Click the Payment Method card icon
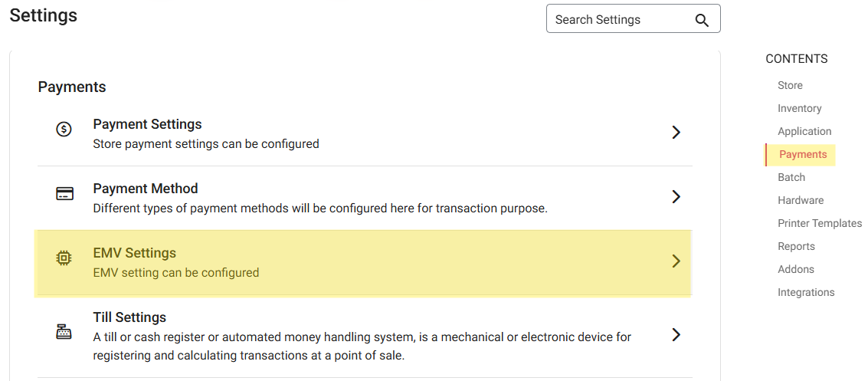 point(64,193)
